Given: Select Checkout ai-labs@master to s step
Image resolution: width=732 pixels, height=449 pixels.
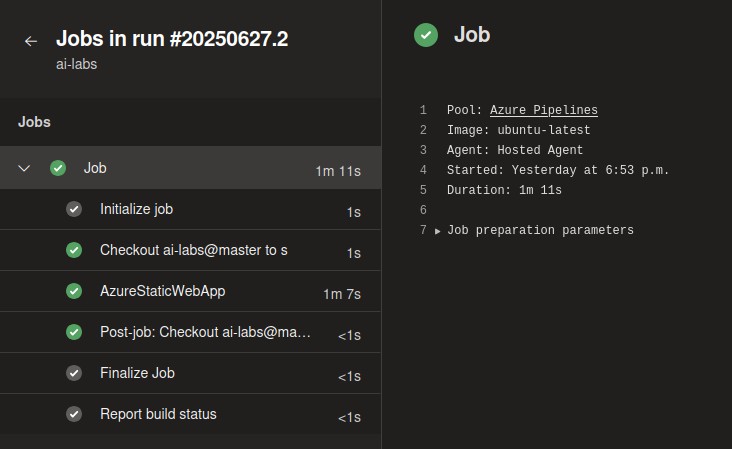Looking at the screenshot, I should (190, 250).
